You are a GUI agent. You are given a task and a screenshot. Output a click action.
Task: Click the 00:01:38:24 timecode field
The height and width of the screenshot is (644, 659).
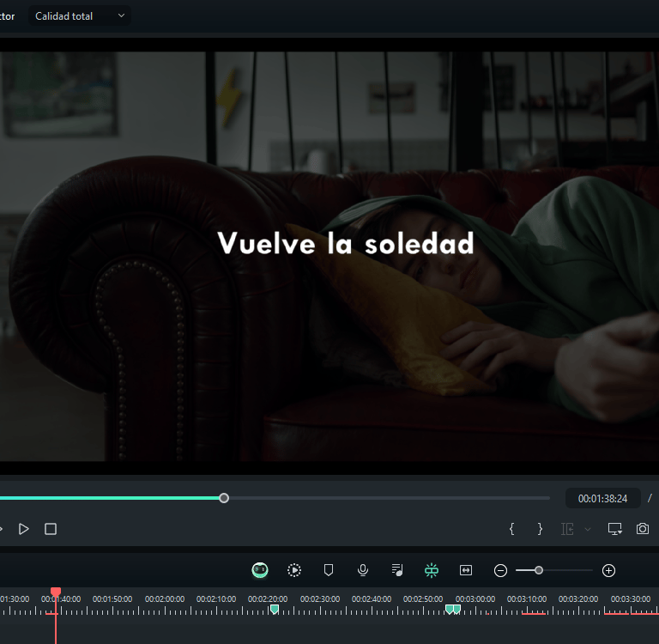[602, 499]
